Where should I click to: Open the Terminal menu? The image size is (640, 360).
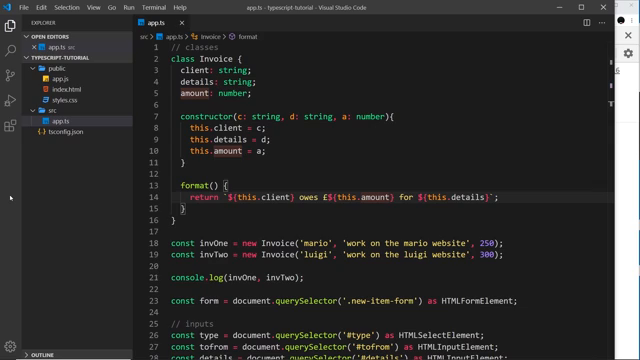[x=153, y=7]
